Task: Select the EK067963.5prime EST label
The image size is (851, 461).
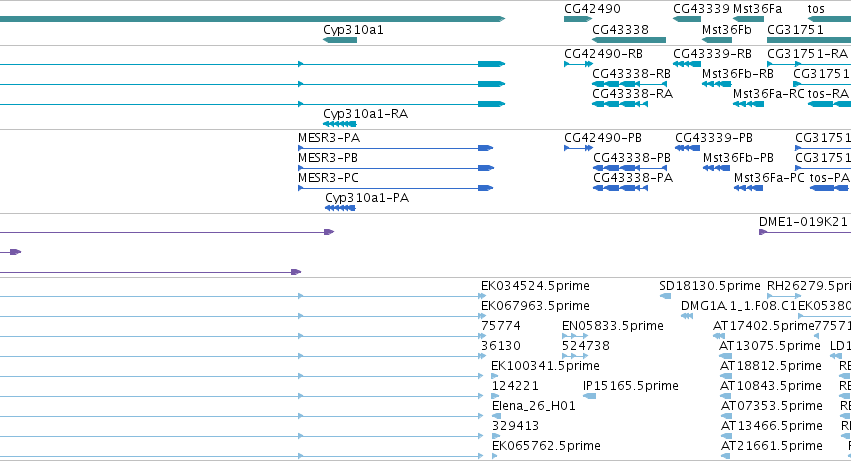Action: [535, 306]
